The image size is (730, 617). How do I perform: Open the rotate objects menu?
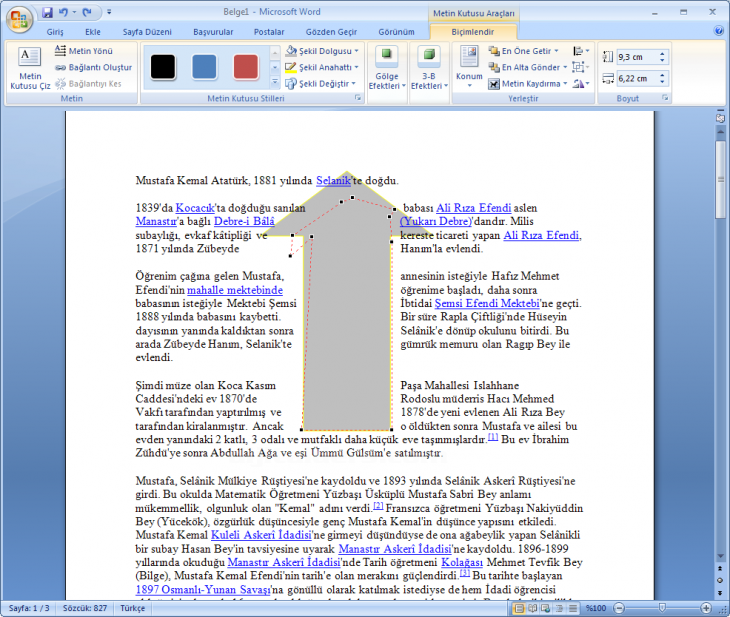tap(581, 84)
